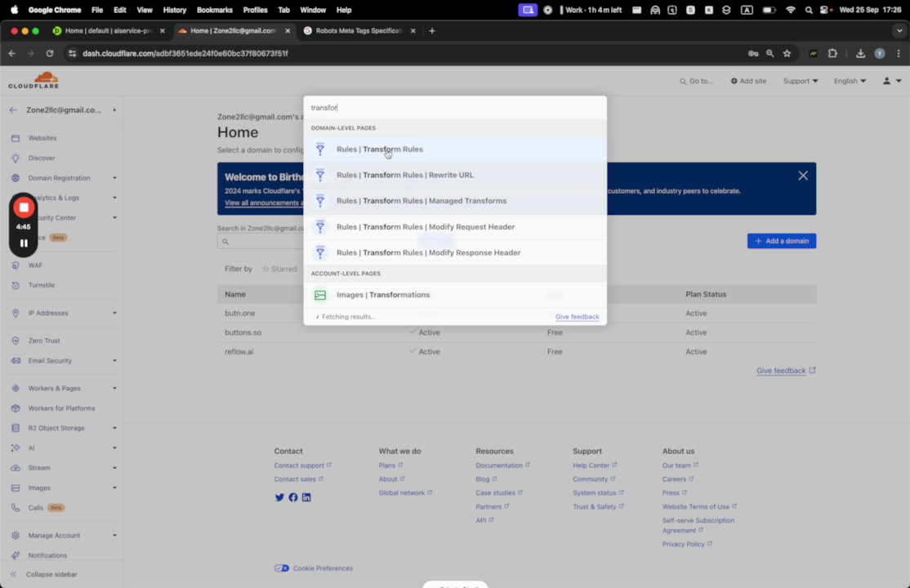Expand the Analytics & Logs section
Image resolution: width=910 pixels, height=588 pixels.
[114, 198]
